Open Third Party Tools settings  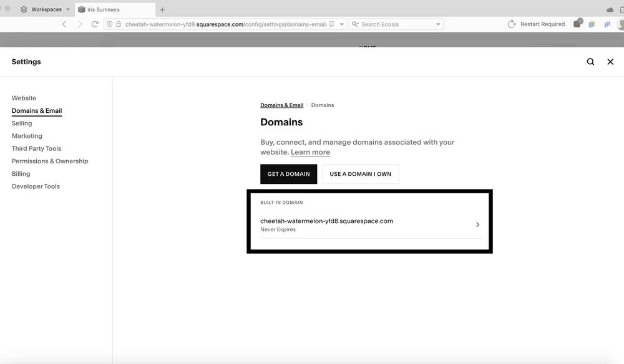(37, 148)
